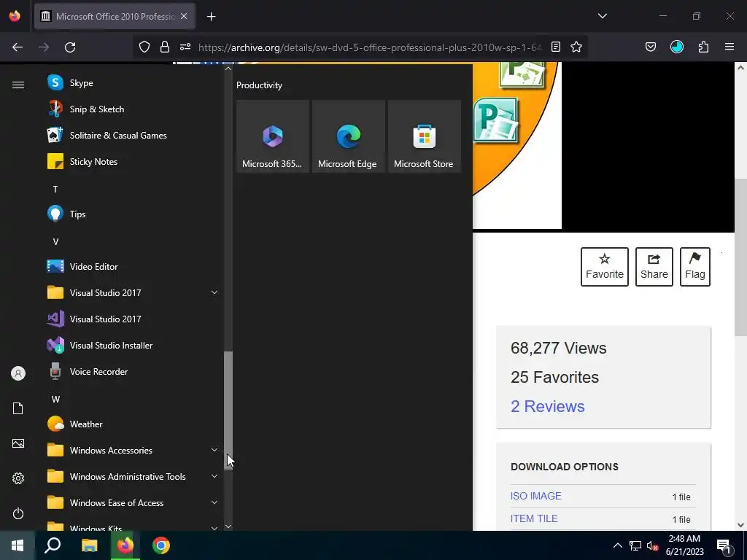Click the Power icon in Start
This screenshot has width=747, height=560.
(x=18, y=513)
